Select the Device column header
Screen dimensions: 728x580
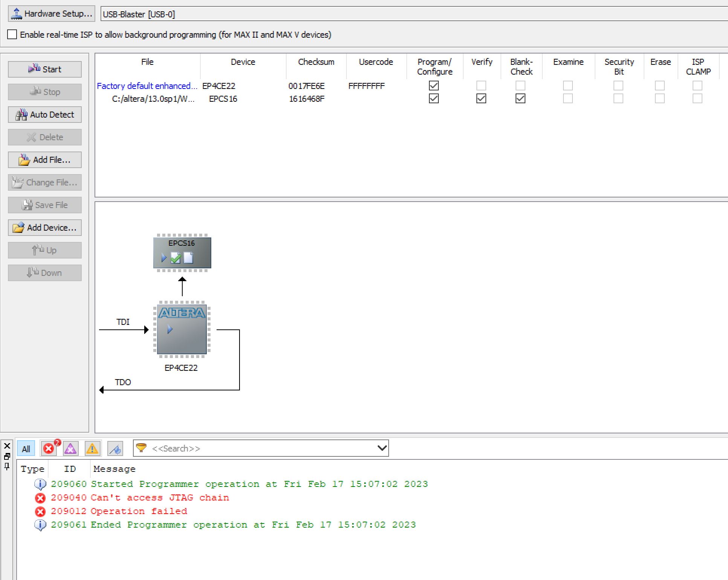coord(243,62)
